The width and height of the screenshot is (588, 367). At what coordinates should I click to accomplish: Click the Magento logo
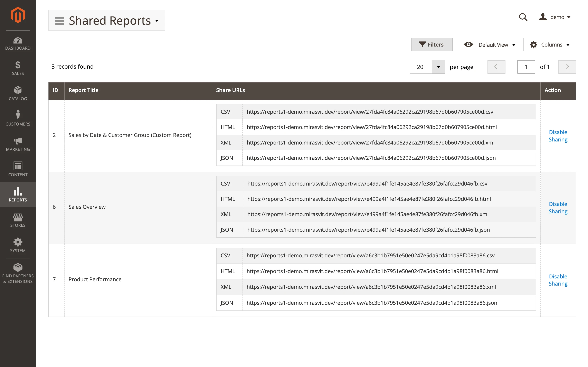pyautogui.click(x=18, y=14)
